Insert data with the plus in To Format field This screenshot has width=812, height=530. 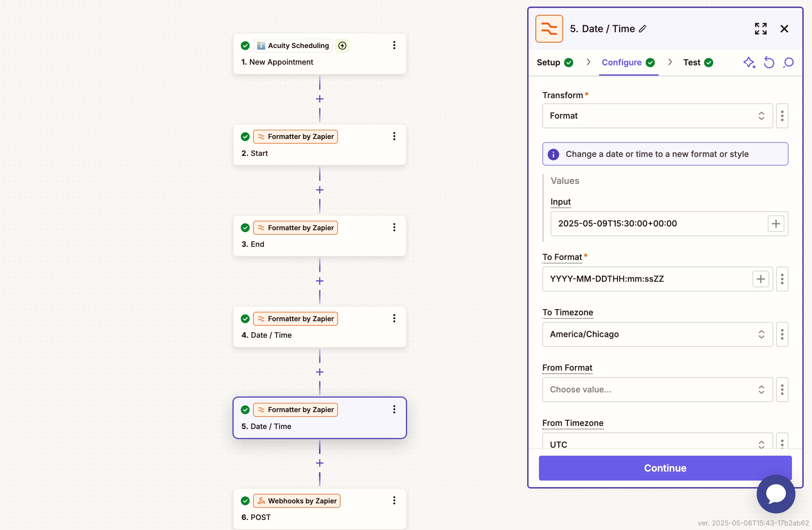tap(760, 279)
